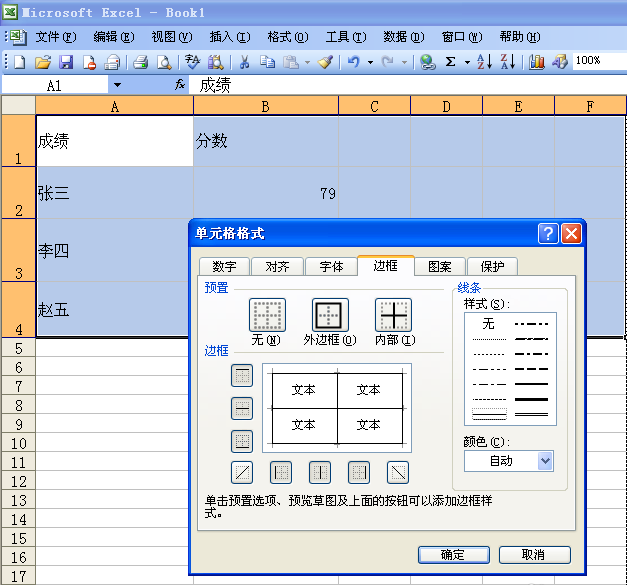This screenshot has height=585, width=627.
Task: Toggle the diagonal up border button
Action: coord(242,473)
